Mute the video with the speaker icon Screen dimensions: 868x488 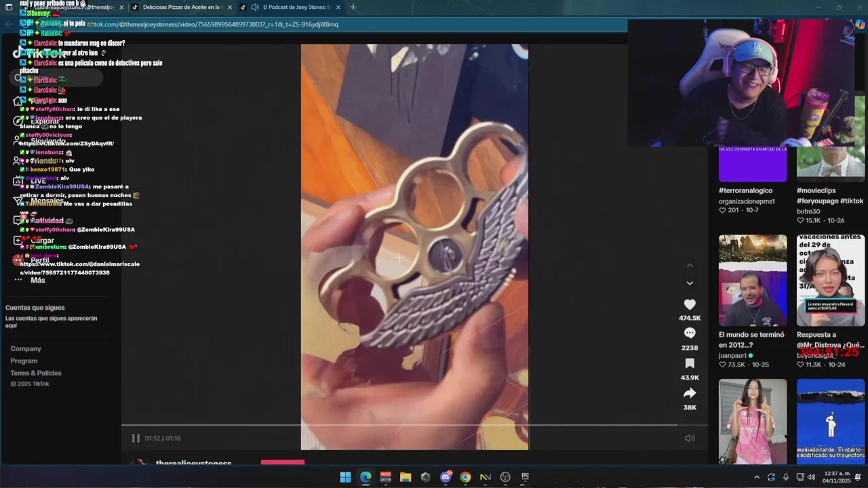(x=690, y=438)
